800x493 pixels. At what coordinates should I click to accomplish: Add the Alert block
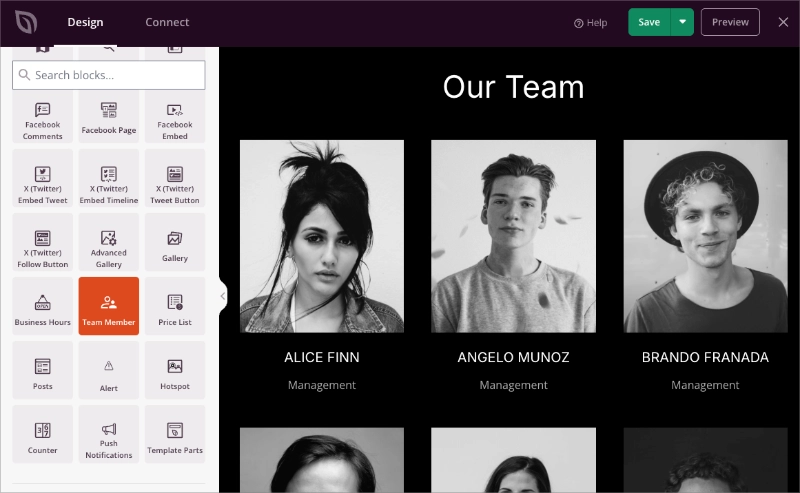109,370
